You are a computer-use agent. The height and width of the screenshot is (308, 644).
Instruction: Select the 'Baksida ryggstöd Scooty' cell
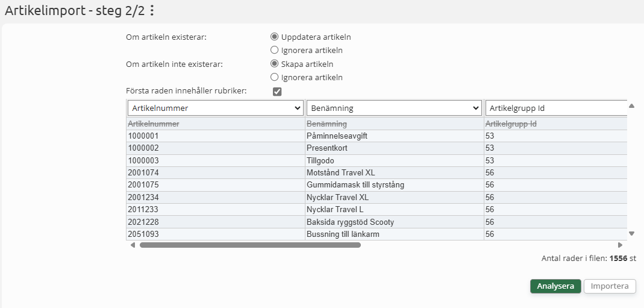click(350, 222)
